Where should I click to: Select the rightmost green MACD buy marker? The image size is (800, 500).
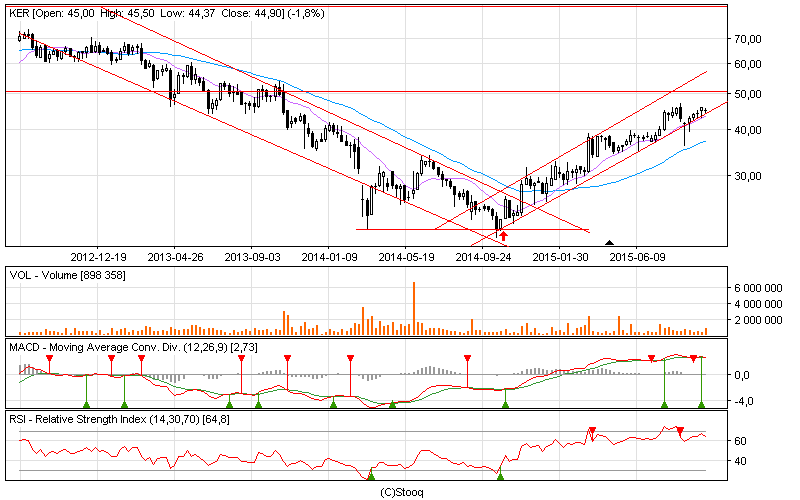click(702, 405)
